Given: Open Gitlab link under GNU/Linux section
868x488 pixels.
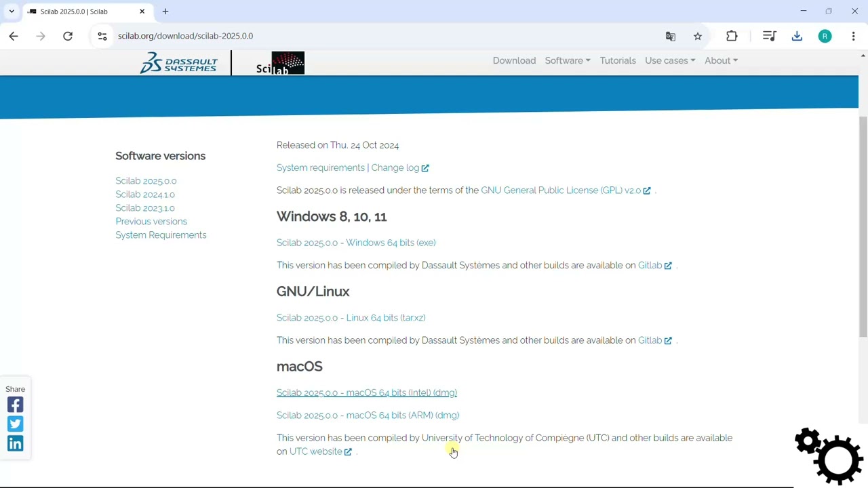Looking at the screenshot, I should [x=654, y=340].
